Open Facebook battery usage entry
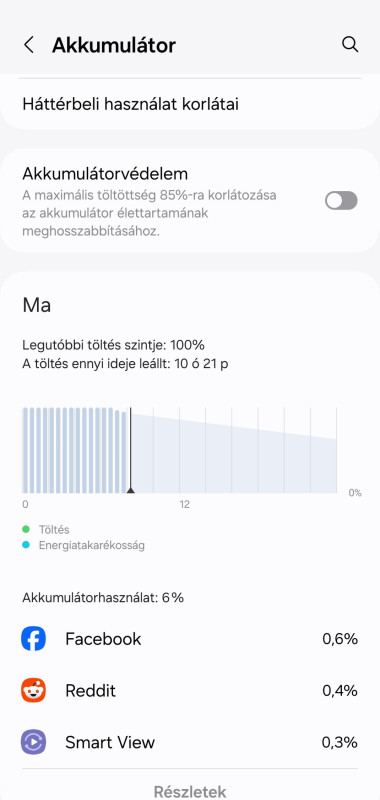 (190, 639)
